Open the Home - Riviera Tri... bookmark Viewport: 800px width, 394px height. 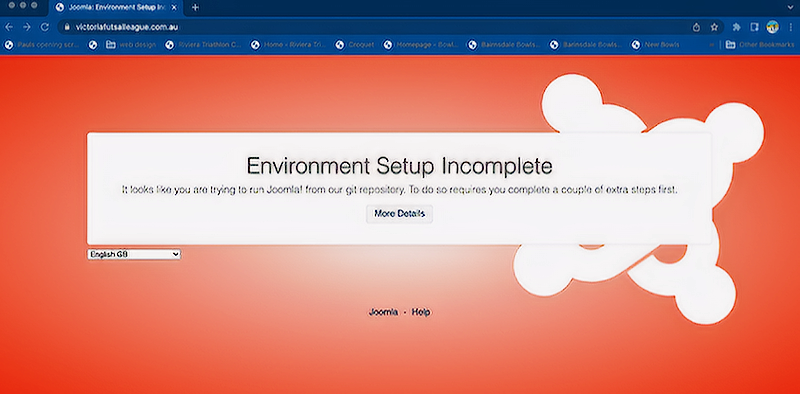(288, 45)
